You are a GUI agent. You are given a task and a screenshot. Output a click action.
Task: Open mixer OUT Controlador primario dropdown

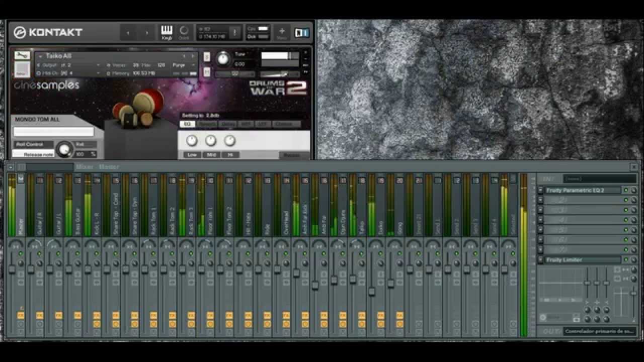click(x=600, y=331)
